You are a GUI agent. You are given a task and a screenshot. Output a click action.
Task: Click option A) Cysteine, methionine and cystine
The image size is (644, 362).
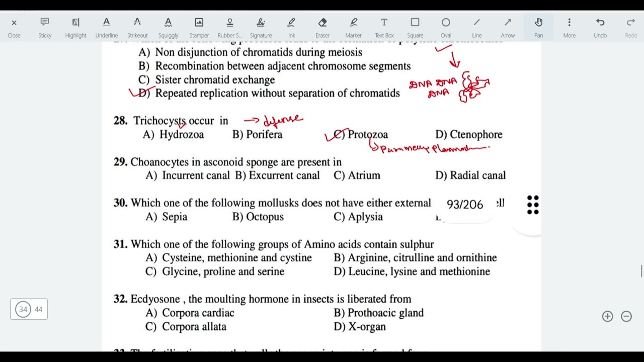pyautogui.click(x=228, y=257)
